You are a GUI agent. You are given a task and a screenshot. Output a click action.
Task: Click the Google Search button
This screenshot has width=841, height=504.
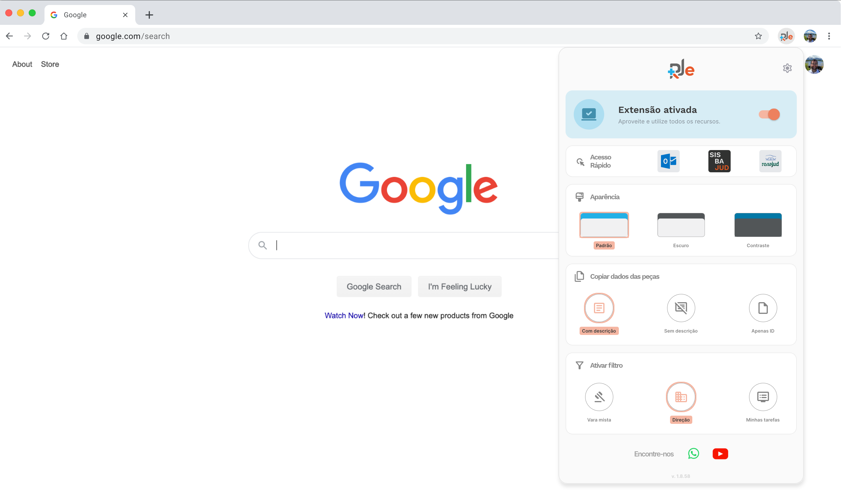tap(374, 287)
